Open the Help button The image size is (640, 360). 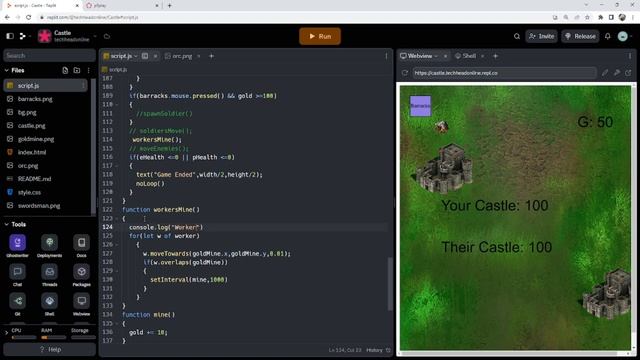pos(49,349)
